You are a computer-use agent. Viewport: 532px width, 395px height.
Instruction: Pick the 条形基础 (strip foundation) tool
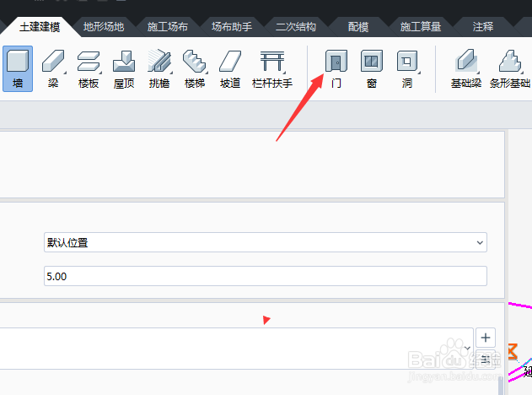510,69
